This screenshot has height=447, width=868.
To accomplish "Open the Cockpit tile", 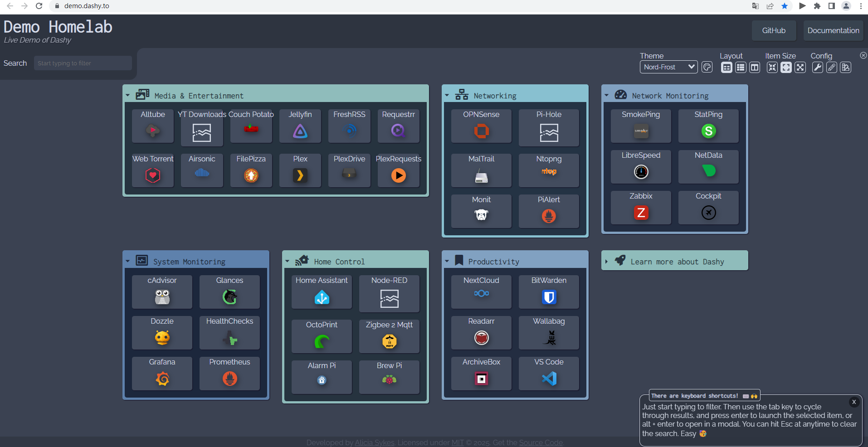I will pos(708,207).
